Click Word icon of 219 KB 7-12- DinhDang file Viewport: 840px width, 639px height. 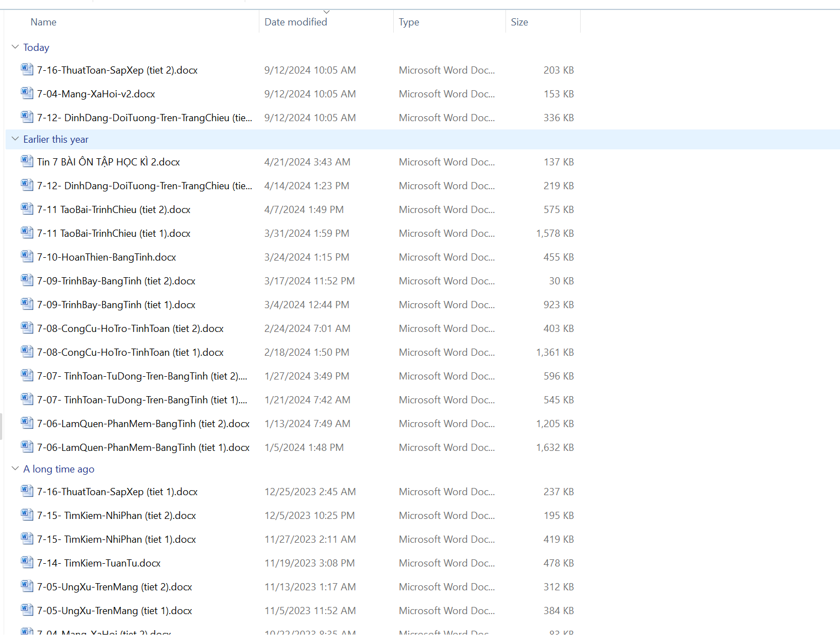[x=27, y=185]
